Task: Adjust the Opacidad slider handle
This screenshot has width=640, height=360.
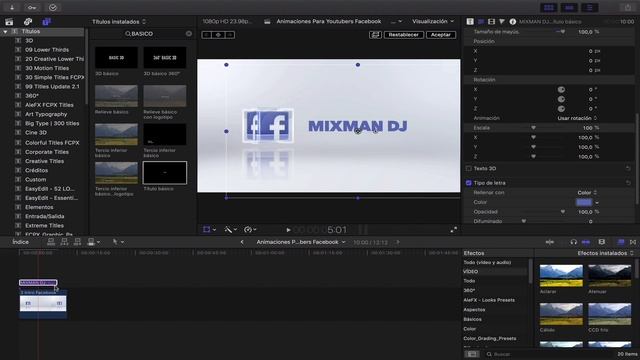Action: pyautogui.click(x=563, y=212)
